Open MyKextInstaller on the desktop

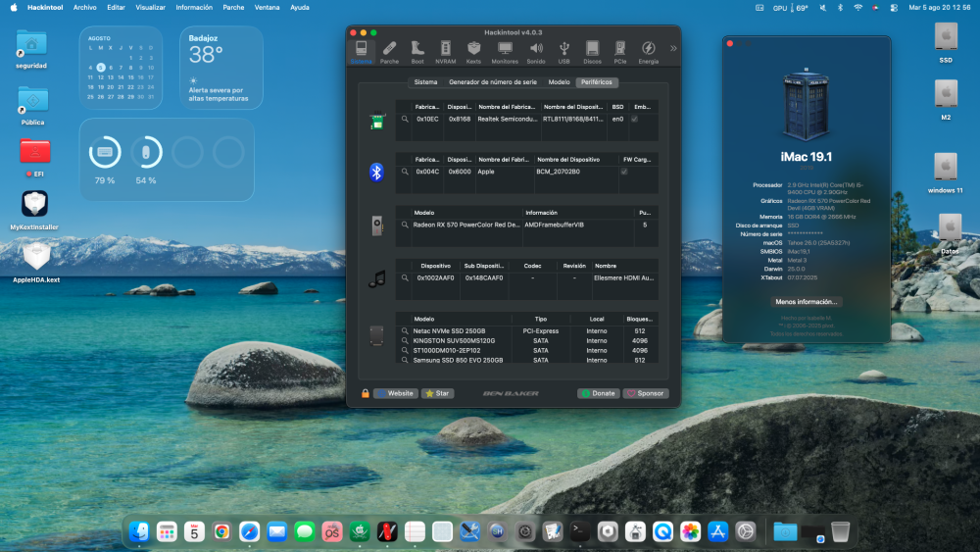(x=34, y=211)
